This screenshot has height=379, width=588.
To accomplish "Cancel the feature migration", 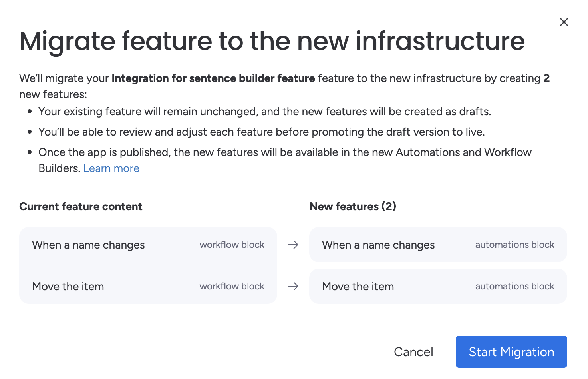I will pos(413,352).
